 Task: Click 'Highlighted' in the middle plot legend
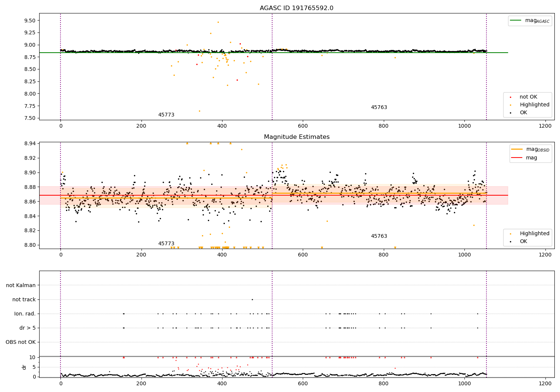[x=535, y=234]
